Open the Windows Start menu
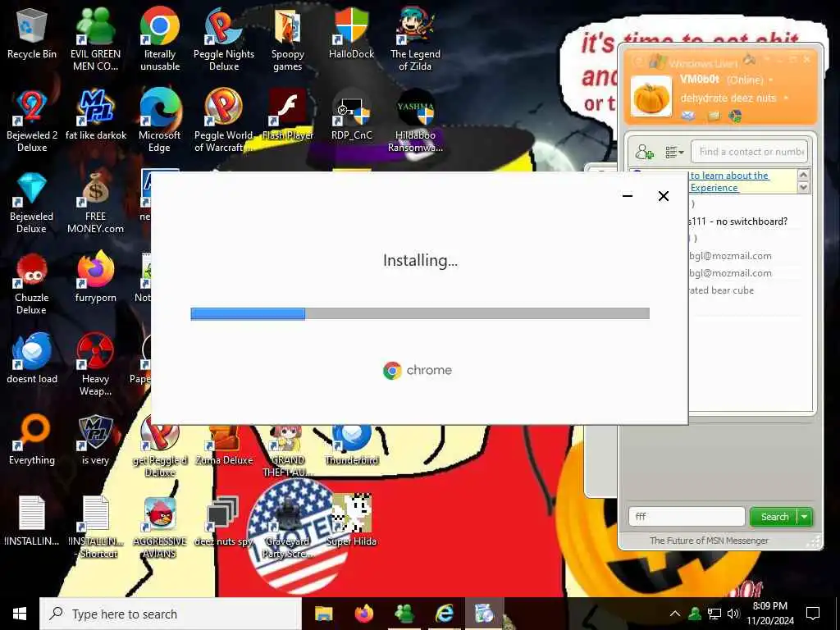The image size is (840, 630). pyautogui.click(x=20, y=614)
